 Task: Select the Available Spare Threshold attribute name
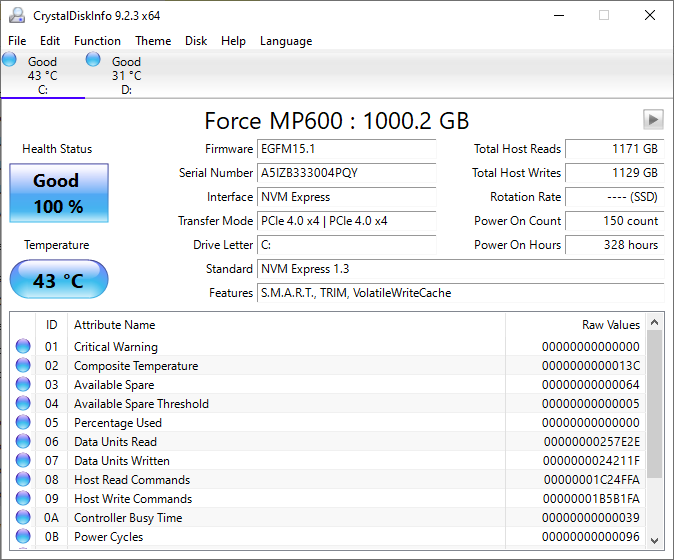tap(141, 404)
